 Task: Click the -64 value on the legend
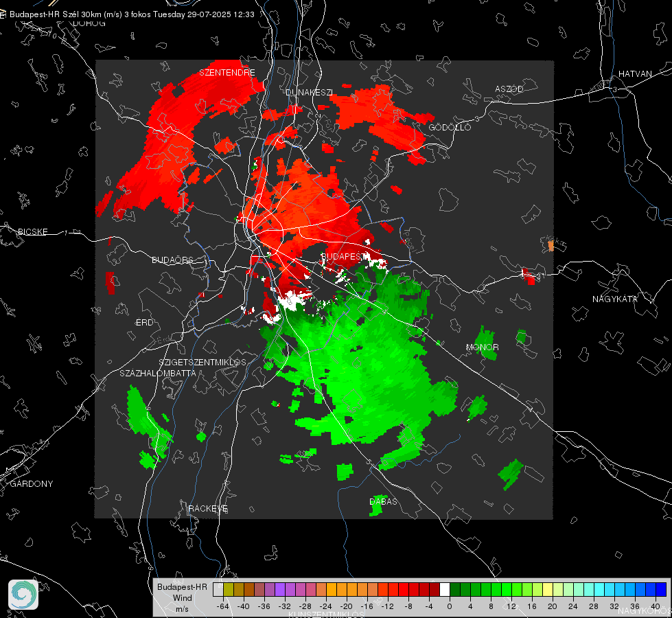tap(222, 606)
